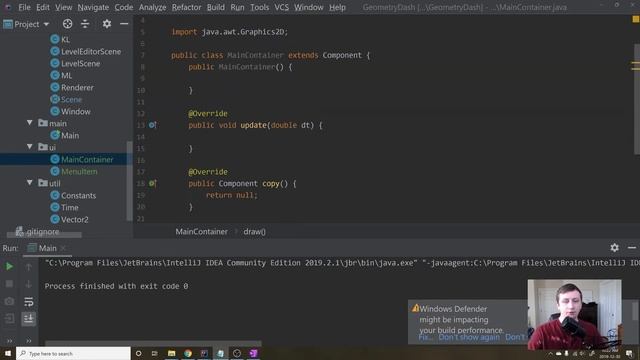Open the VCS menu
This screenshot has width=640, height=360.
coord(281,7)
